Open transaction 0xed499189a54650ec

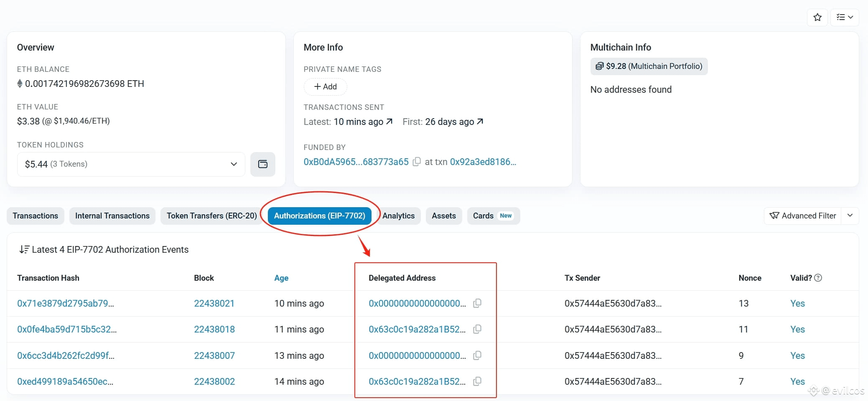[x=65, y=381]
